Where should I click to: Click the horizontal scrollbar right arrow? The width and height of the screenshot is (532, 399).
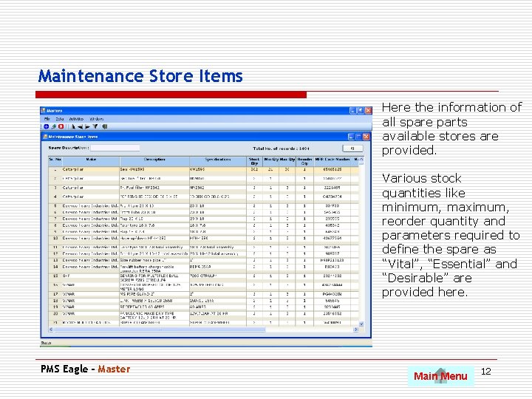tap(356, 330)
